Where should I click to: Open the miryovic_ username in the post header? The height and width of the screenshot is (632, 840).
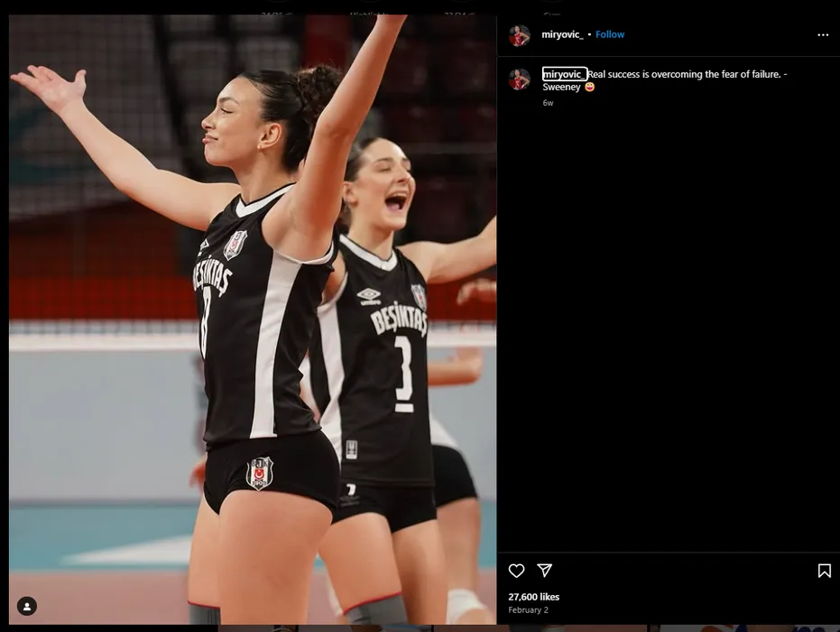point(563,34)
